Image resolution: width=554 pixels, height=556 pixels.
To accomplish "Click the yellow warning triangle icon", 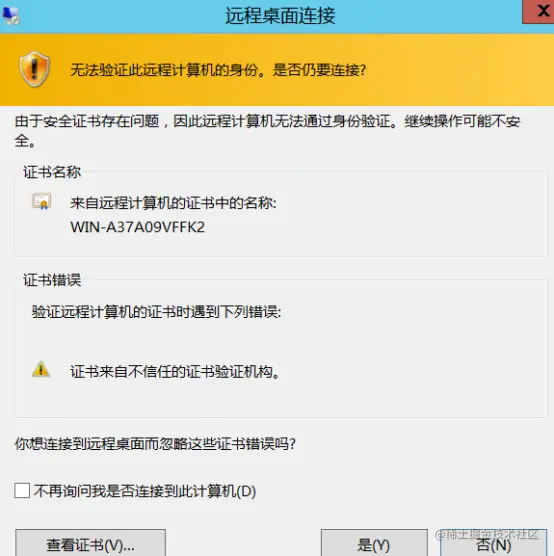I will coord(41,369).
